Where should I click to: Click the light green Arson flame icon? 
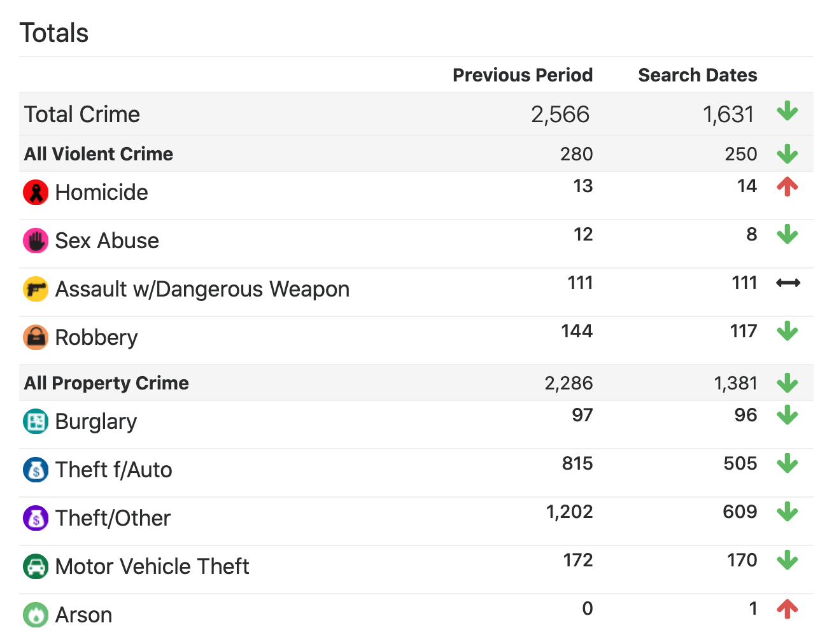click(36, 615)
